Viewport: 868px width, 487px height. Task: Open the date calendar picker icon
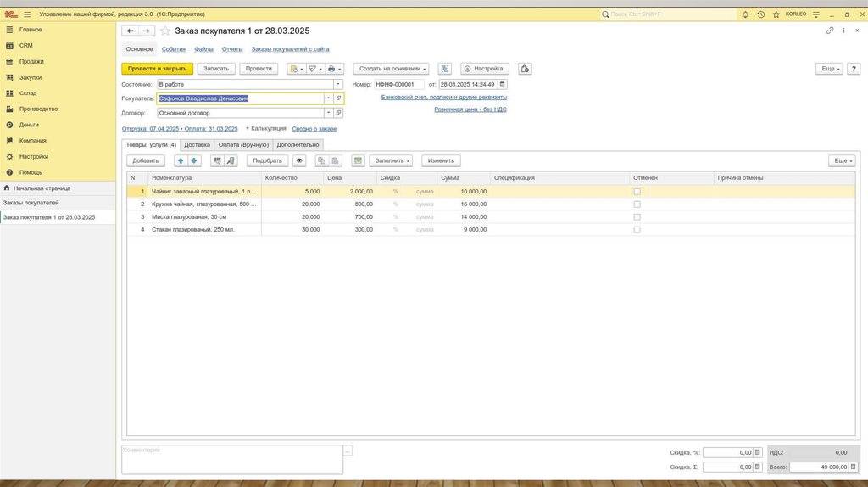tap(502, 84)
